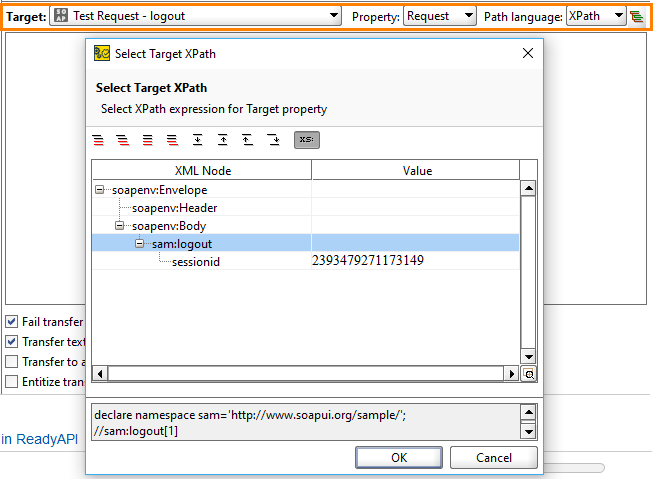Select the soapenv:Header tree node
The height and width of the screenshot is (479, 653).
click(x=174, y=208)
